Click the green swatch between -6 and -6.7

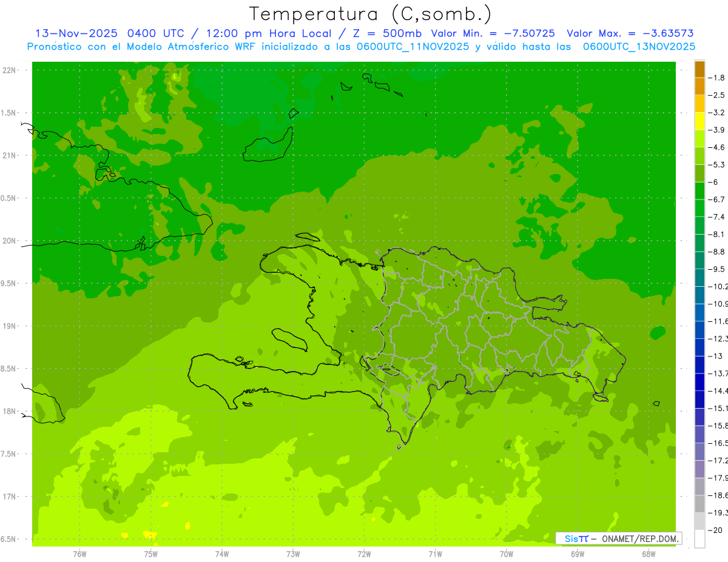tap(699, 191)
